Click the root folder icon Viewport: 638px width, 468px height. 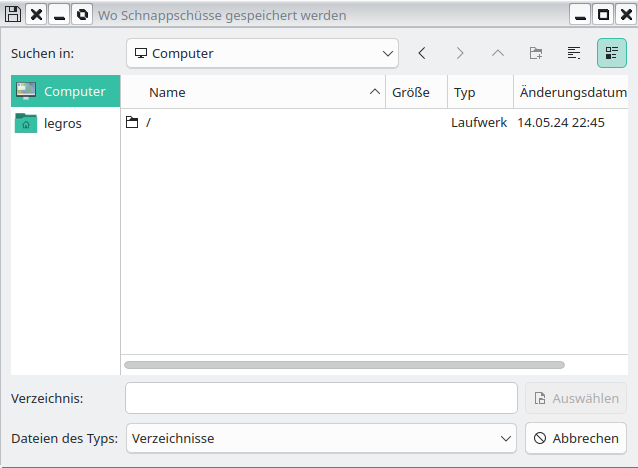(132, 123)
